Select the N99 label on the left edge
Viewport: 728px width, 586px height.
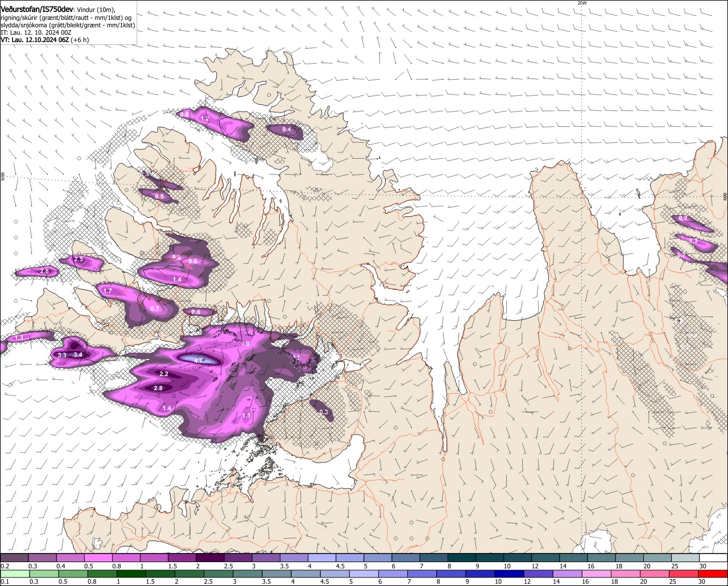coord(2,177)
